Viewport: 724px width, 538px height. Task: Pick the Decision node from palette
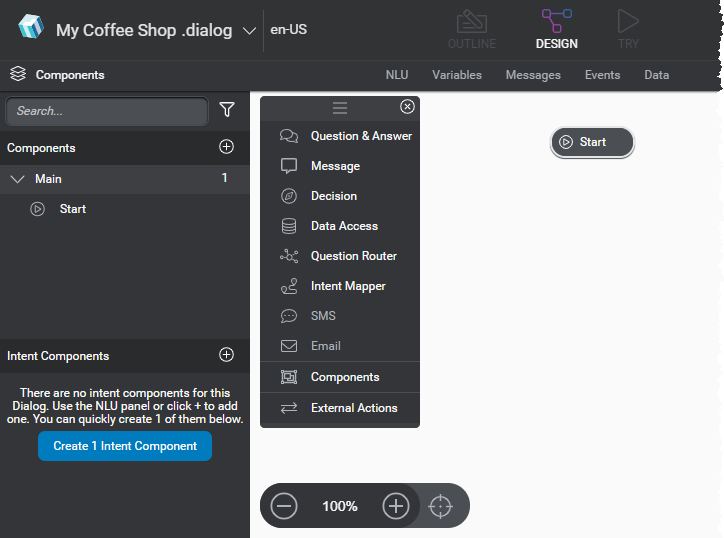[333, 196]
